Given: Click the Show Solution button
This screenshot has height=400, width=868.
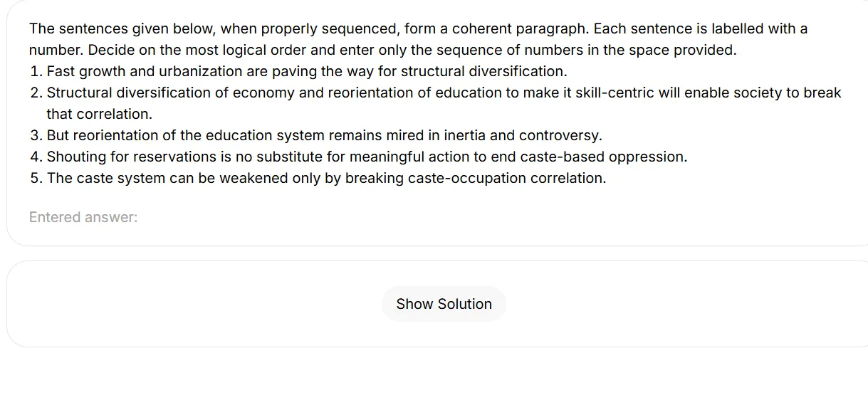Looking at the screenshot, I should tap(444, 304).
